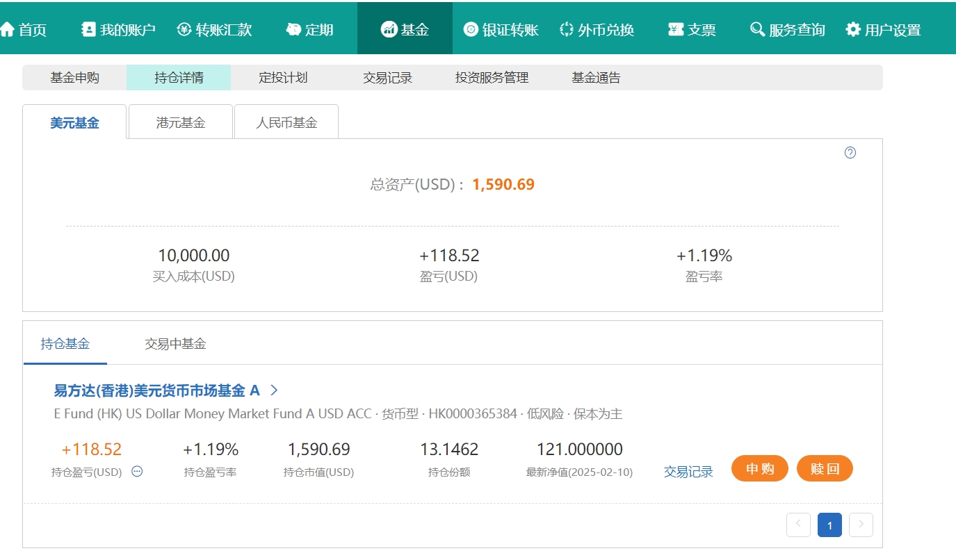Click the 支票 cheque icon
This screenshot has width=956, height=560.
coord(676,29)
